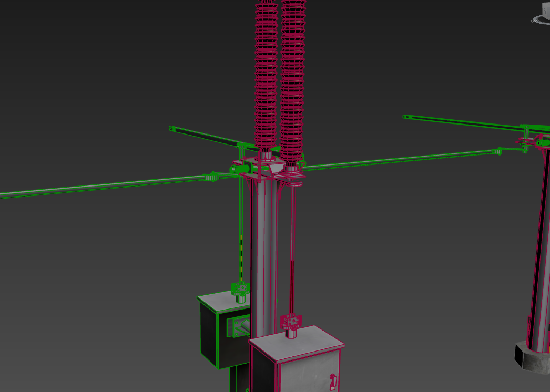Viewport: 550px width, 392px height.
Task: Click the central gray support pole
Action: point(263,247)
